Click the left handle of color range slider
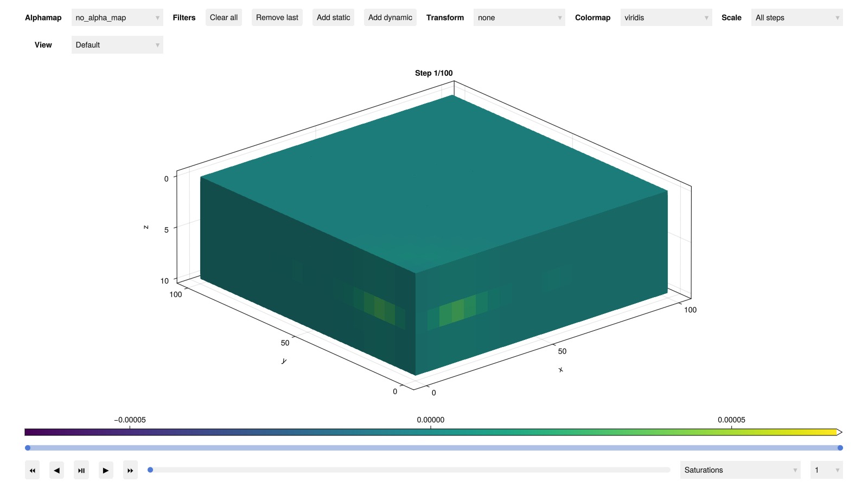Viewport: 868px width, 488px height. (28, 448)
